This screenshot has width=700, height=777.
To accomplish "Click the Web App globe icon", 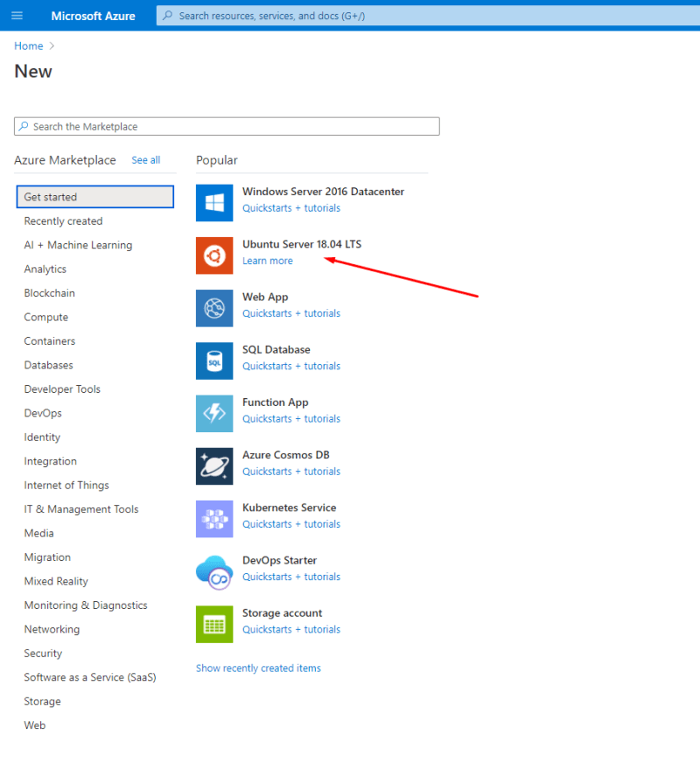I will pos(214,308).
